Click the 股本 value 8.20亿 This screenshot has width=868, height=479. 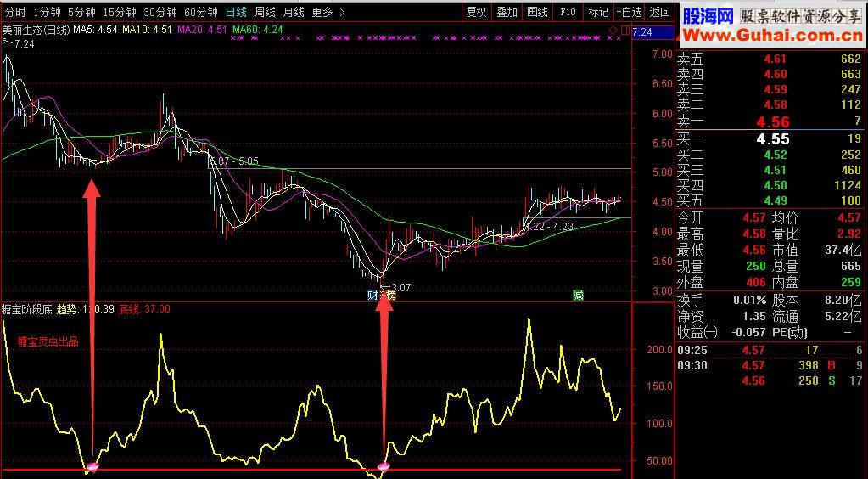click(843, 301)
